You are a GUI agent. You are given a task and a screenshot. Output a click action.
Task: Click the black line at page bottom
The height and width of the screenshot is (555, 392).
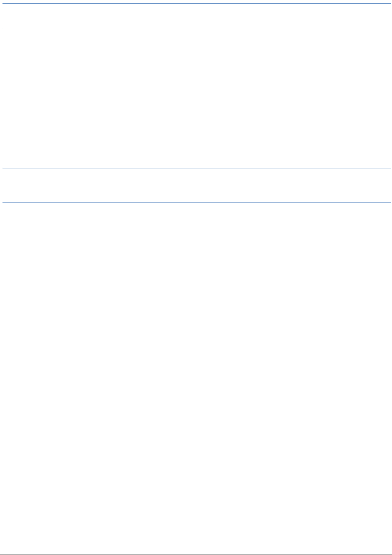pos(197,554)
